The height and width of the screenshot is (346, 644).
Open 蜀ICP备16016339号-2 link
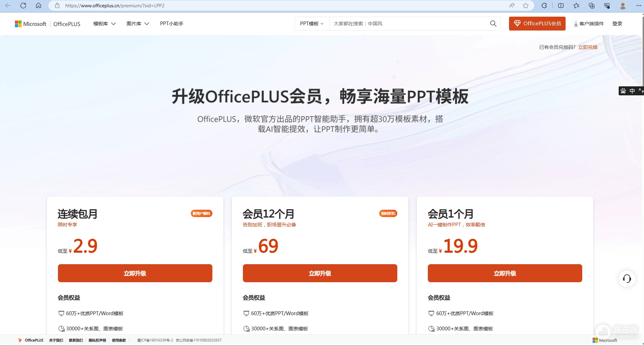[155, 340]
